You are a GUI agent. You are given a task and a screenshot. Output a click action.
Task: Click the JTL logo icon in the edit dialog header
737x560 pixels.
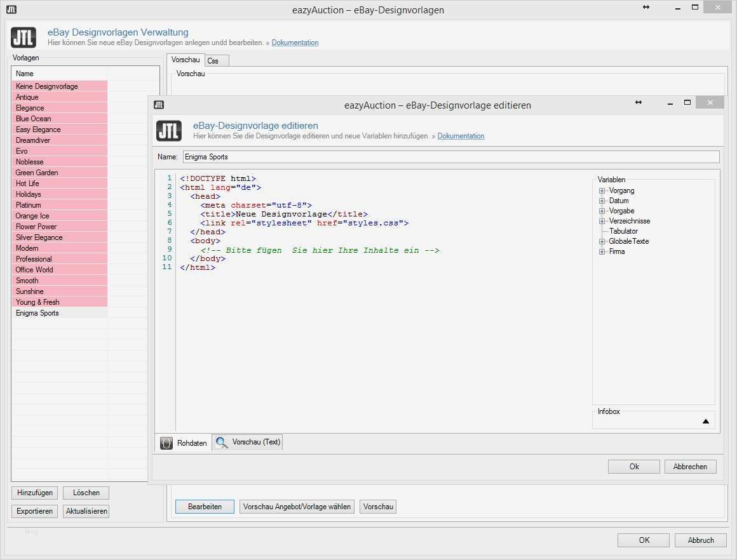point(168,131)
